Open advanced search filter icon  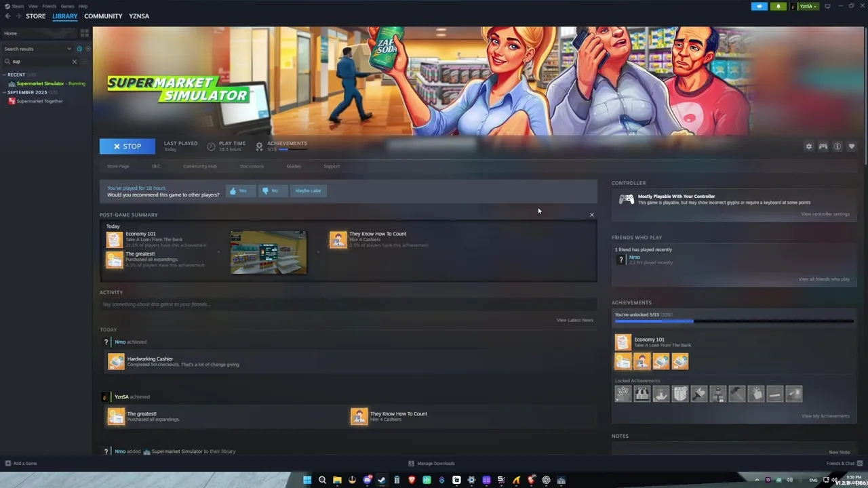click(86, 62)
